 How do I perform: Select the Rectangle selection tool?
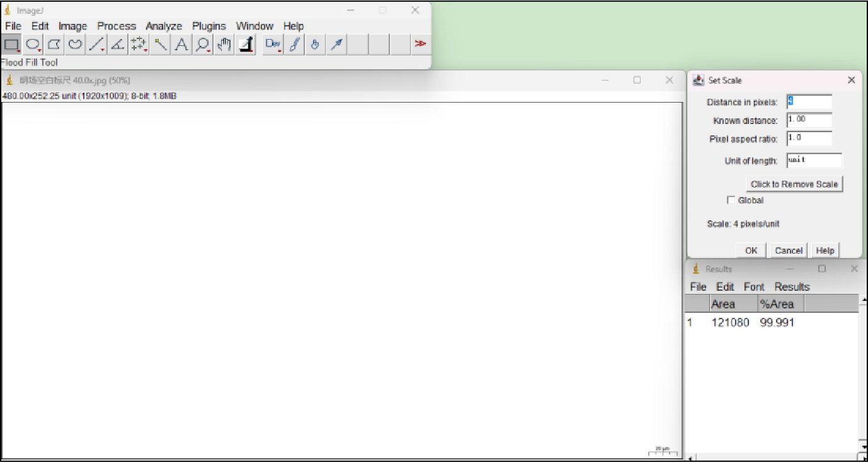click(11, 44)
